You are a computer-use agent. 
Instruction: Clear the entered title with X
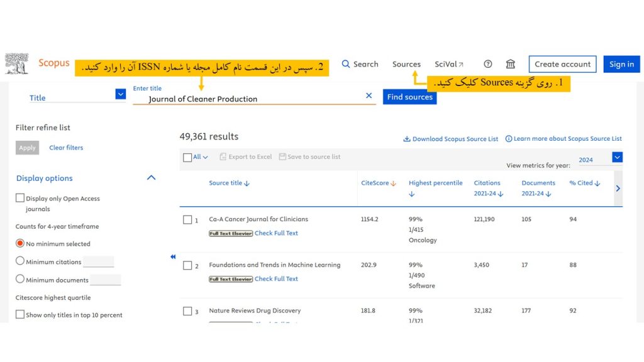point(369,96)
